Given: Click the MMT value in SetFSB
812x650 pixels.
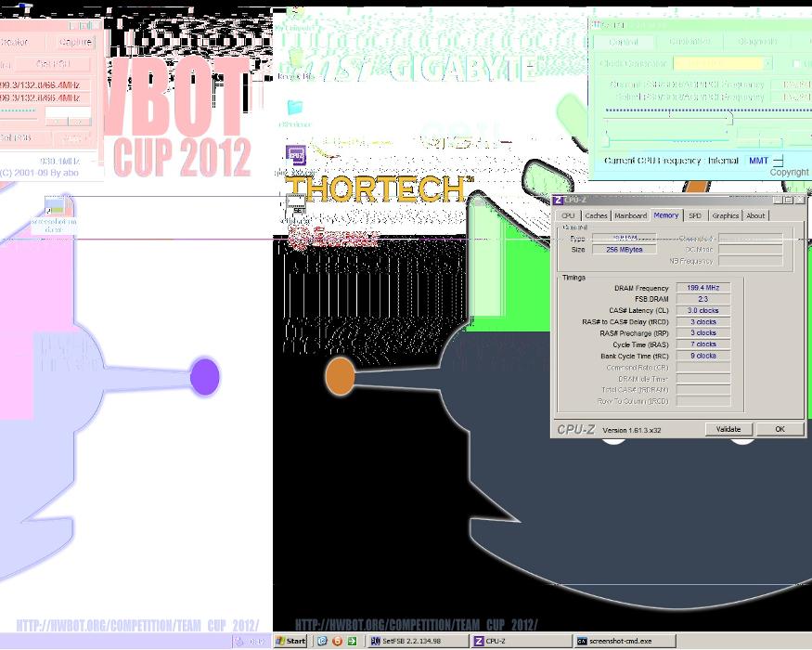Looking at the screenshot, I should pyautogui.click(x=759, y=161).
